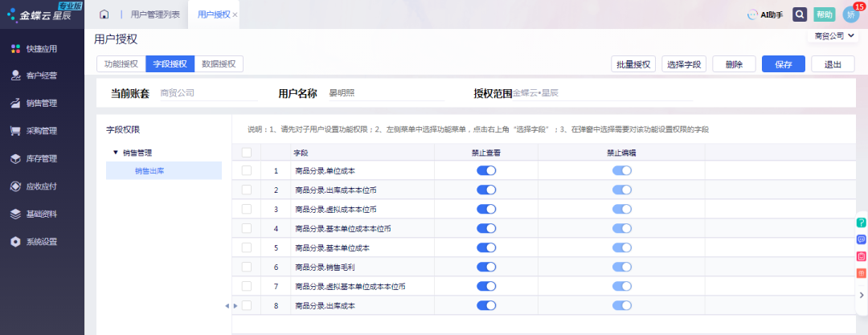Collapse the 销售管理 tree node
This screenshot has width=868, height=335.
tap(116, 153)
